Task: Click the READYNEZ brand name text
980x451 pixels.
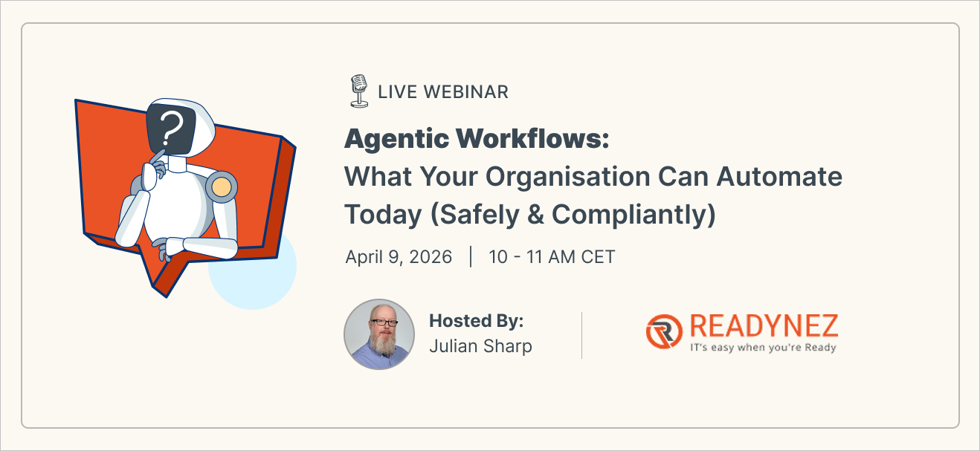Action: click(x=763, y=326)
